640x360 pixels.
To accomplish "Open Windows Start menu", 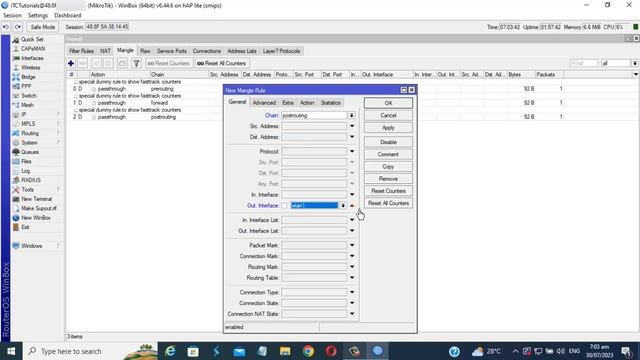I will [11, 351].
